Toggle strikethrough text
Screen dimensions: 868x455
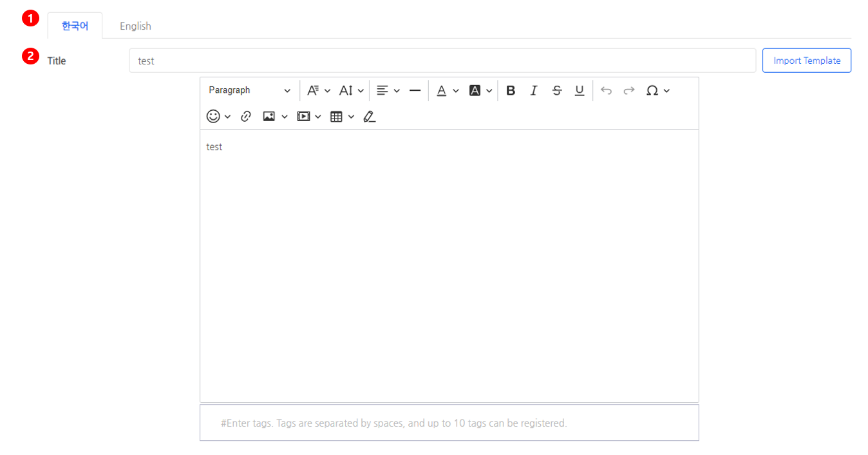pyautogui.click(x=557, y=91)
